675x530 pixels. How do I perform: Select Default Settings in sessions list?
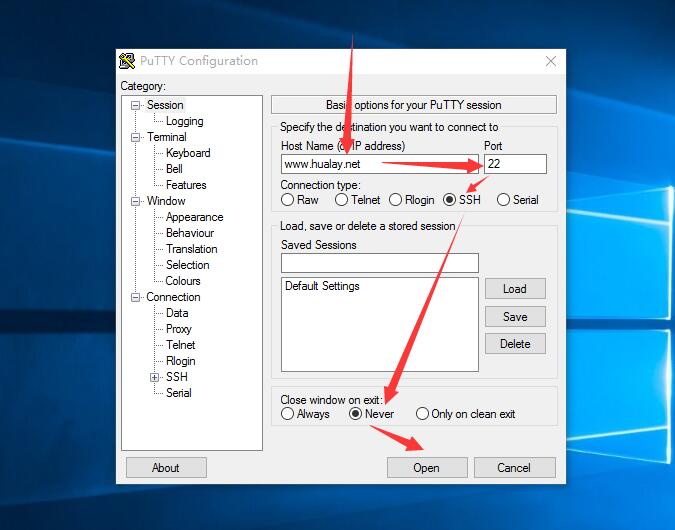[x=322, y=286]
